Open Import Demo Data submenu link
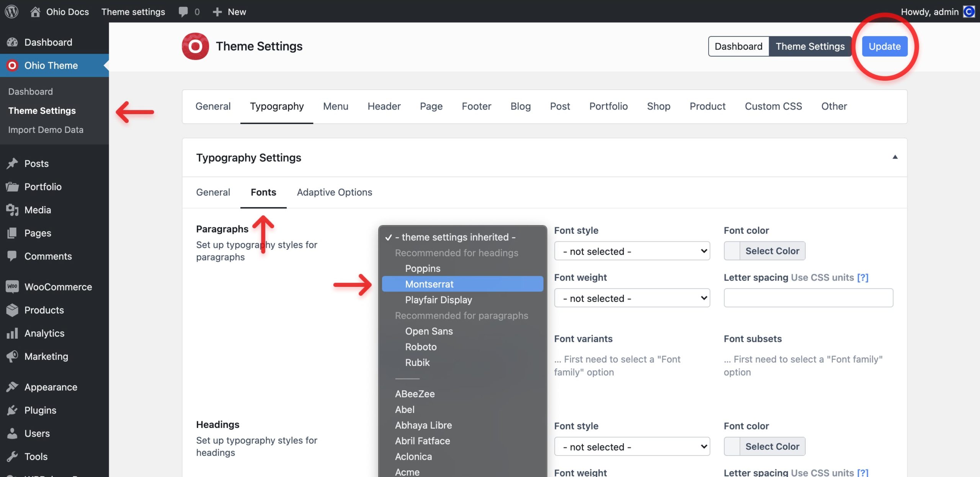 click(46, 129)
